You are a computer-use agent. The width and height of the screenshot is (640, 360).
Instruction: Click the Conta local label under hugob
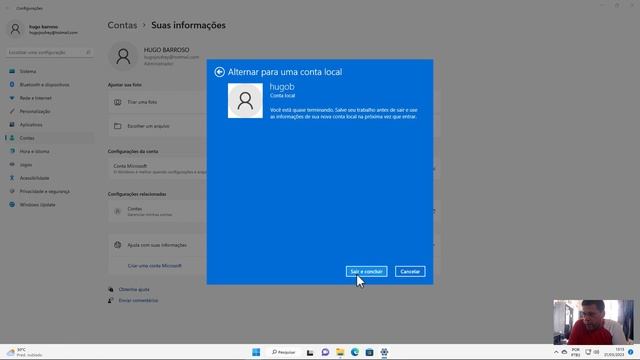click(282, 96)
